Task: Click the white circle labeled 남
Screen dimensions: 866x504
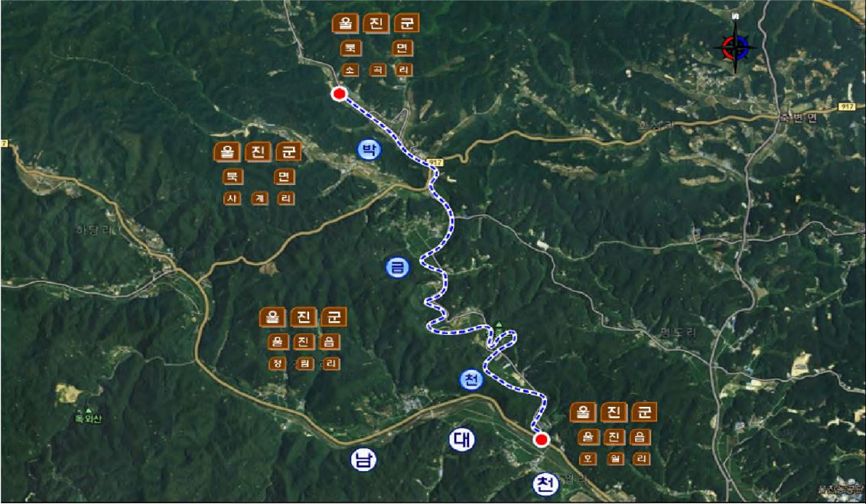Action: 364,460
